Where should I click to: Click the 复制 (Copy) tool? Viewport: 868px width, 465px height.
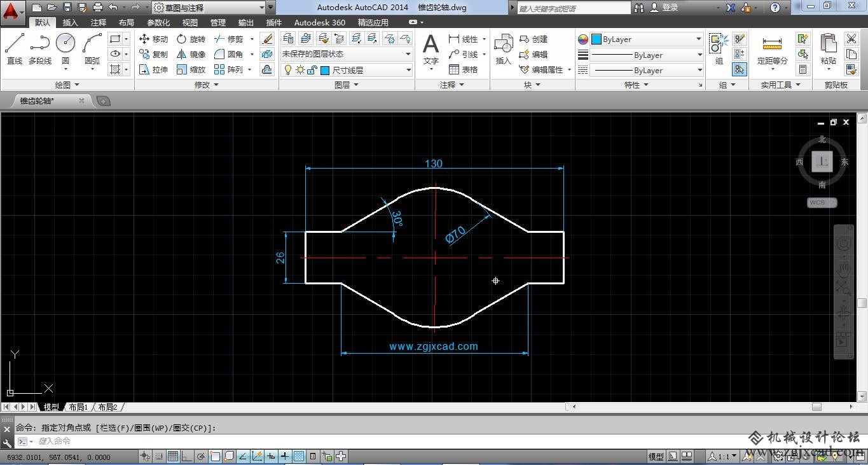click(153, 54)
